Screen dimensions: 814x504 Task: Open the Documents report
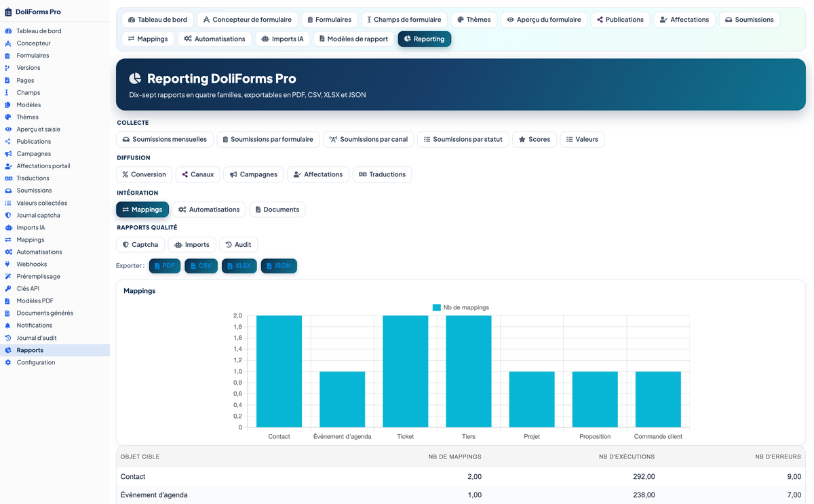click(x=277, y=210)
